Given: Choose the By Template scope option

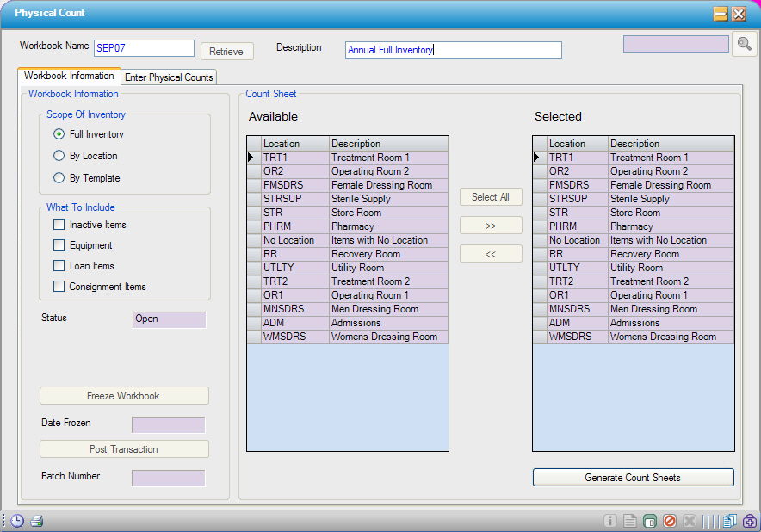Looking at the screenshot, I should coord(59,178).
